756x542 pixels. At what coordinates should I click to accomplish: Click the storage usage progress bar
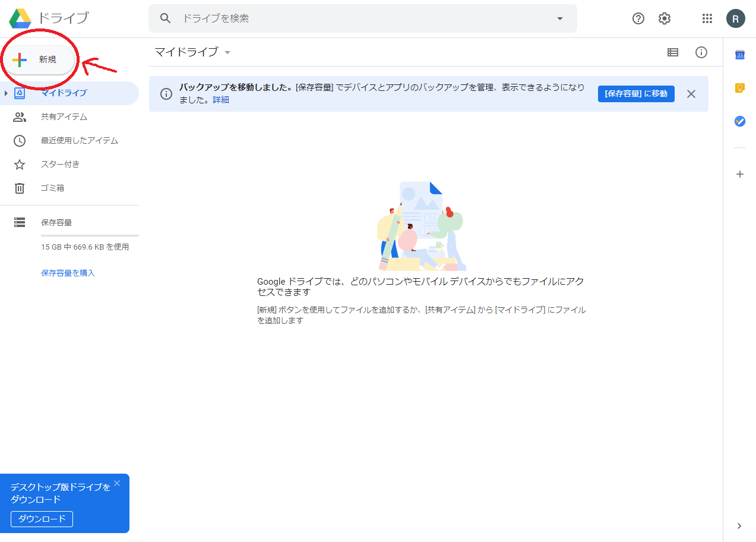[90, 236]
